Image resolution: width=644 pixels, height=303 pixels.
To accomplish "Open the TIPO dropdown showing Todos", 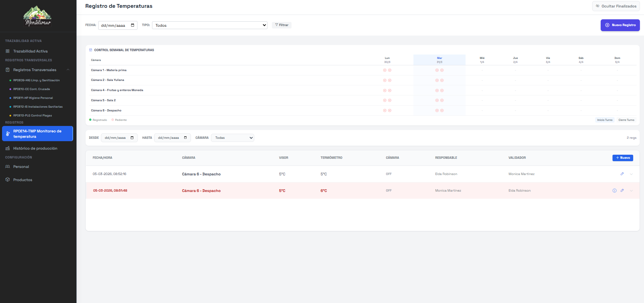I will point(210,25).
